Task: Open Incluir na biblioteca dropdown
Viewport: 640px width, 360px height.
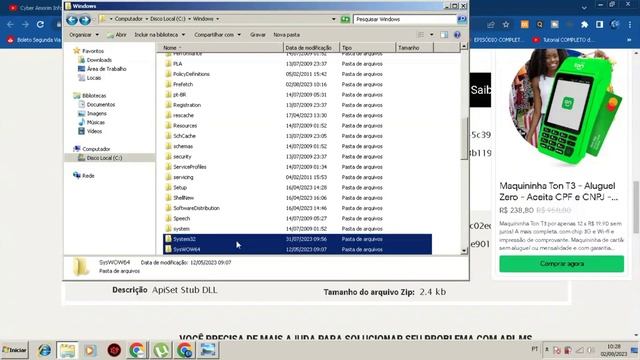Action: [160, 35]
